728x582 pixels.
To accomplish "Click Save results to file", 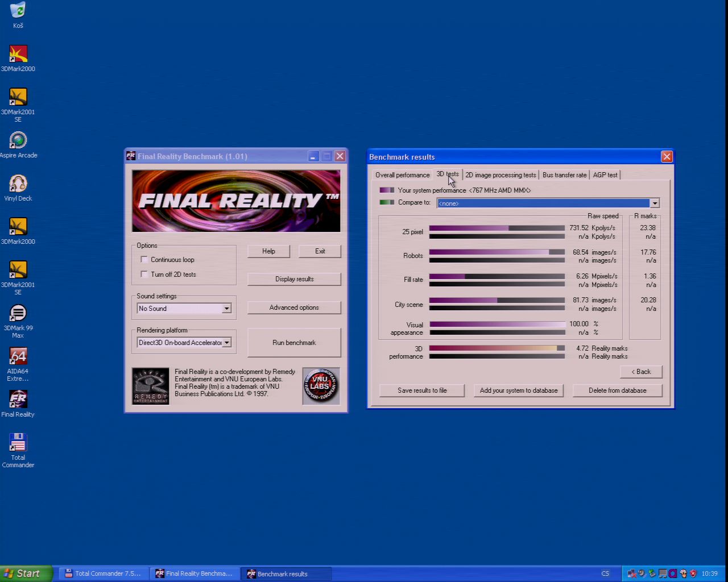I will [422, 390].
